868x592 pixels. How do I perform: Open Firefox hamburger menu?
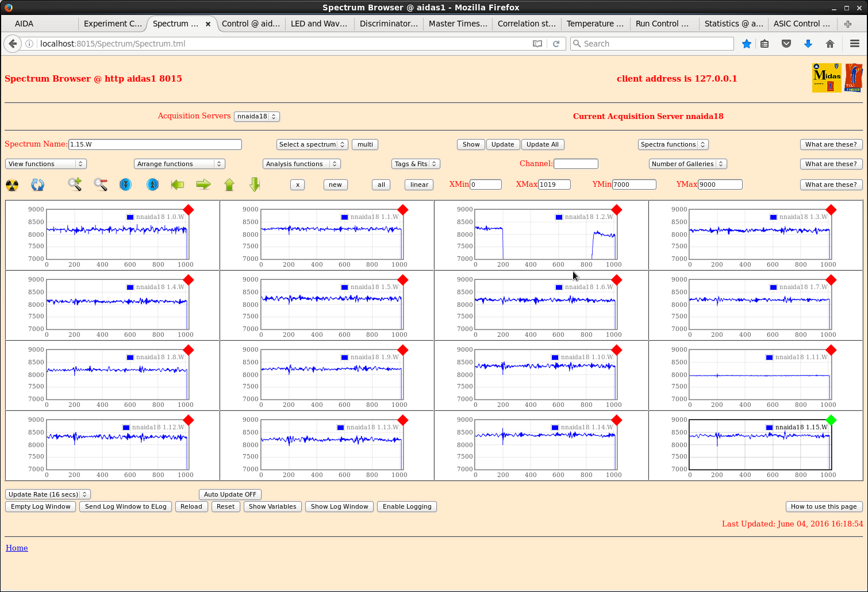pos(855,44)
